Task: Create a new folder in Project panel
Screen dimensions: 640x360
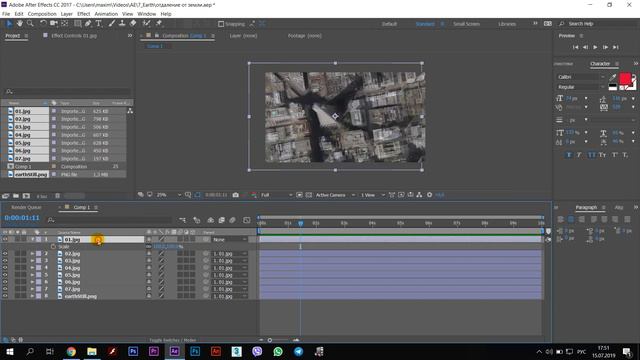Action: (x=16, y=196)
